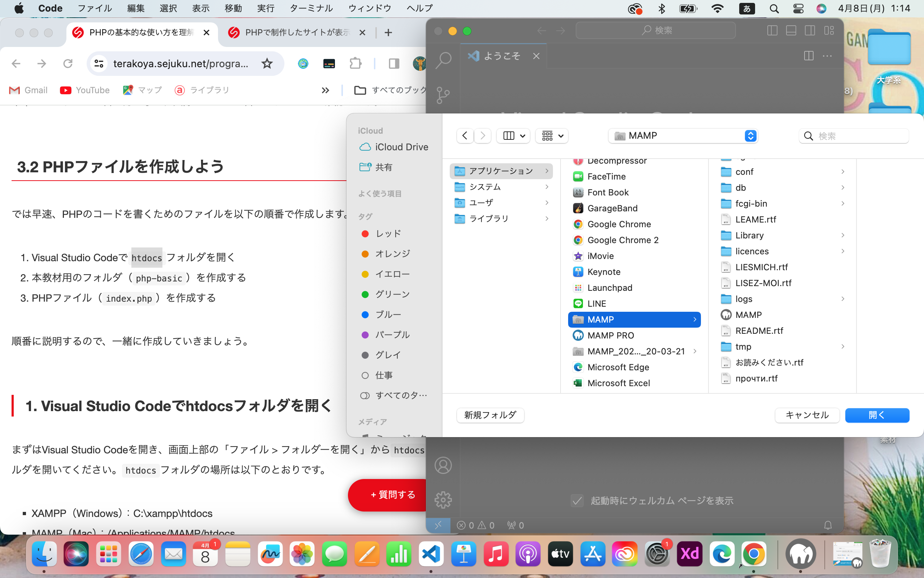
Task: Show hidden bookmarks with the chevron
Action: click(x=325, y=90)
